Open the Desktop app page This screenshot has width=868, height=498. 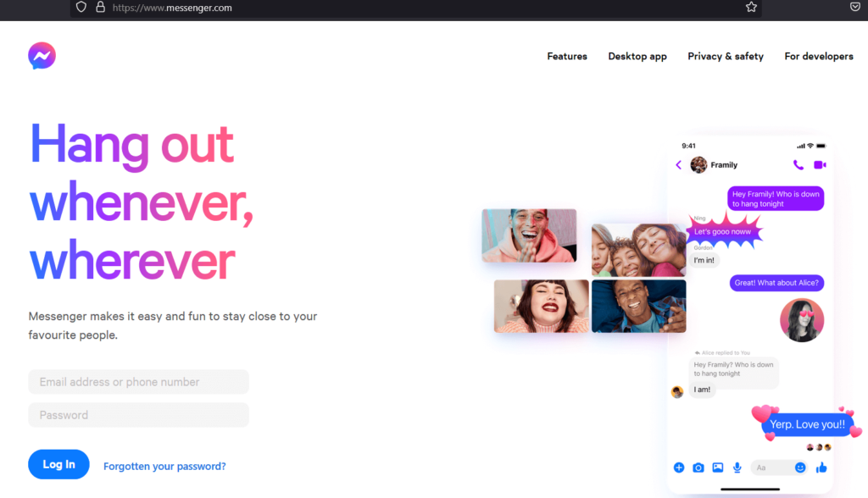coord(637,57)
